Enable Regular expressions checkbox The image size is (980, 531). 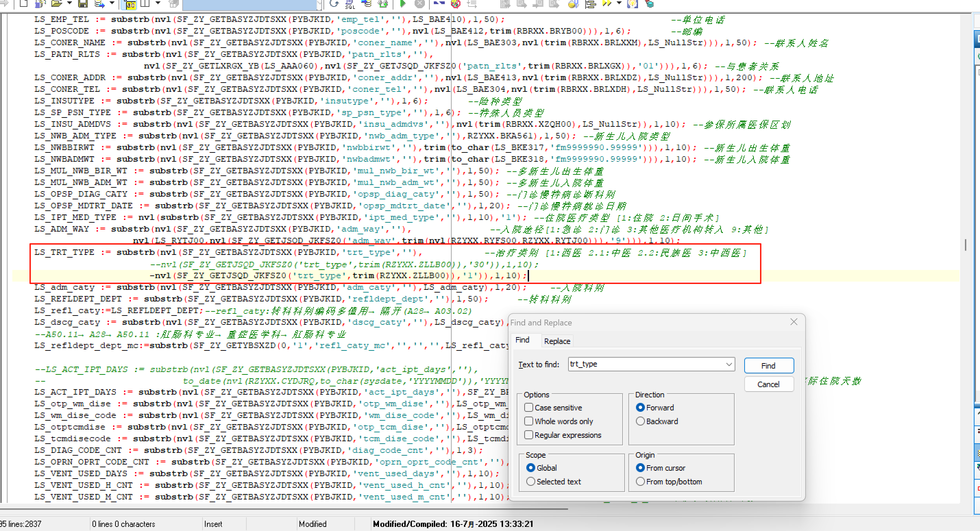tap(528, 435)
